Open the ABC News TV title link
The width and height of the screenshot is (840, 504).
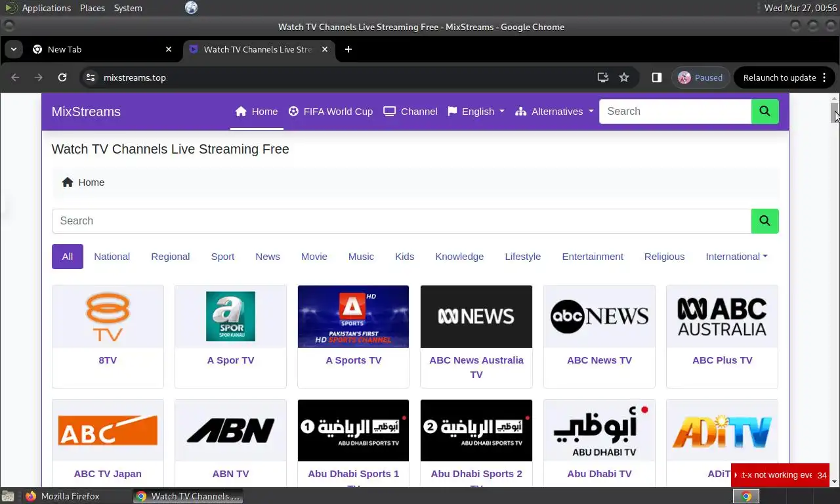tap(599, 360)
